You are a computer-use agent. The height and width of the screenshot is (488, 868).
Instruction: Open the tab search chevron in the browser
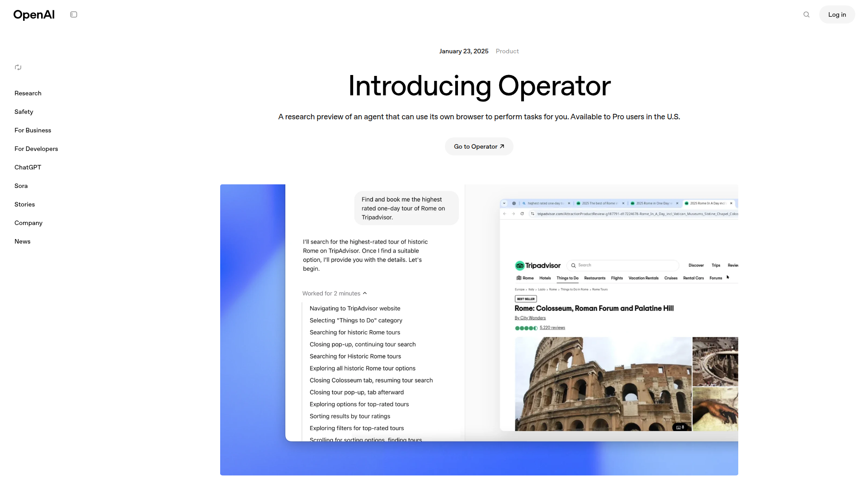click(x=505, y=203)
